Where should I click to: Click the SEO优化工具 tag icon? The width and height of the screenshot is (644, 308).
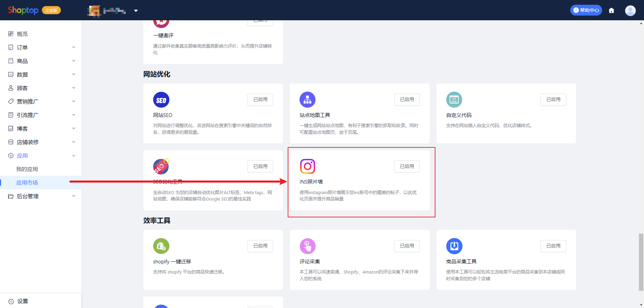pos(161,166)
